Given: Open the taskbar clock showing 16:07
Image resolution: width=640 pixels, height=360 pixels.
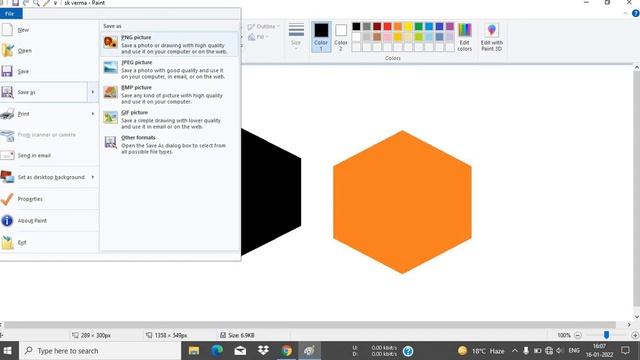Looking at the screenshot, I should tap(599, 351).
